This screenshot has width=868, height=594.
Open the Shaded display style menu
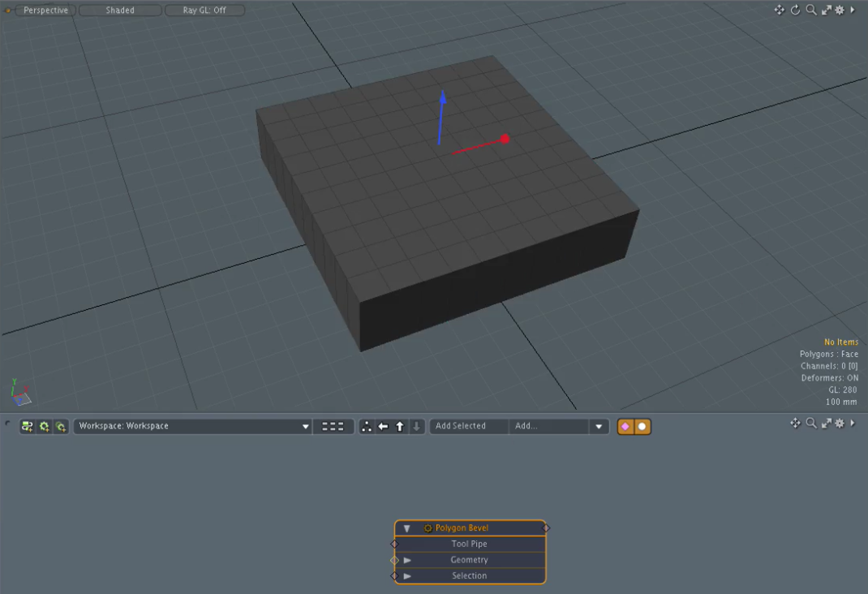pos(120,11)
